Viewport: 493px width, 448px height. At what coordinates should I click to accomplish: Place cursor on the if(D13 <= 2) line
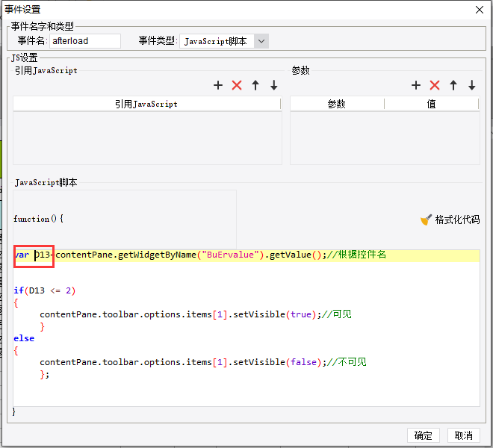pos(44,290)
